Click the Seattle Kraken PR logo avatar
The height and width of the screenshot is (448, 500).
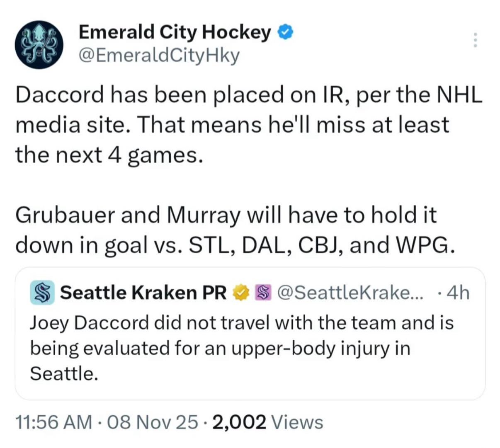(x=42, y=293)
